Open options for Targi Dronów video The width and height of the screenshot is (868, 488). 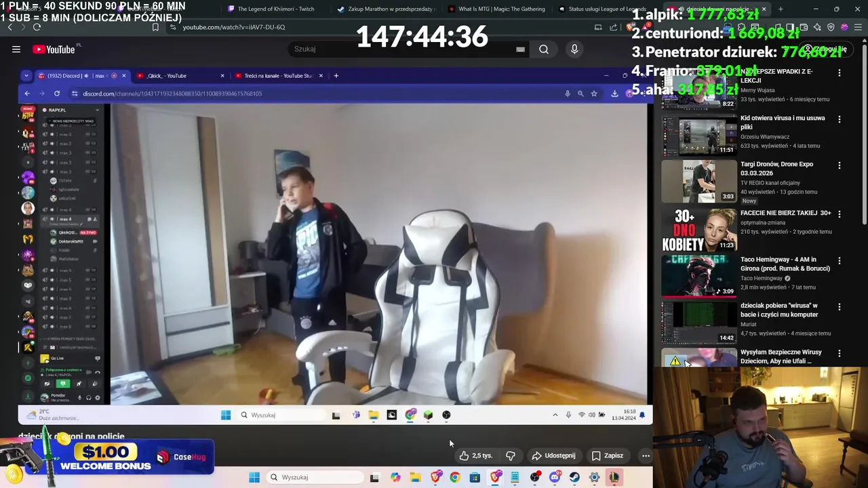pos(840,165)
